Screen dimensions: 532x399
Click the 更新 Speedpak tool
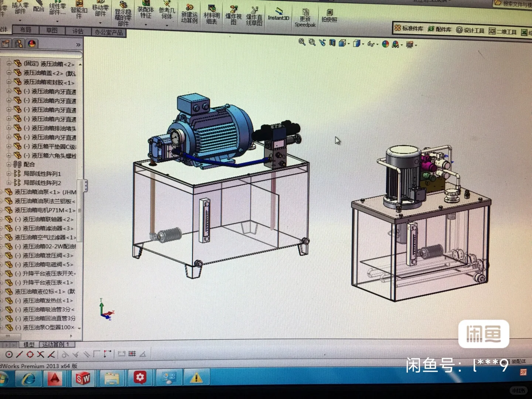coord(305,18)
